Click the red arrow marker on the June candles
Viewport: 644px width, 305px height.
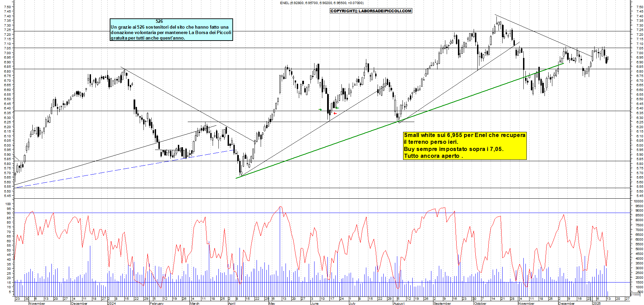(x=335, y=113)
